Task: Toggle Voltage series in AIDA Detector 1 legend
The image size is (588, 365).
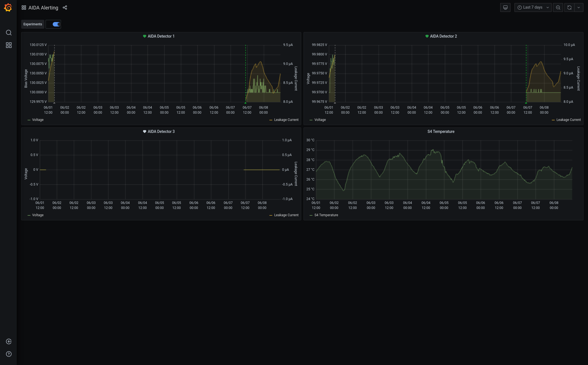Action: tap(38, 120)
